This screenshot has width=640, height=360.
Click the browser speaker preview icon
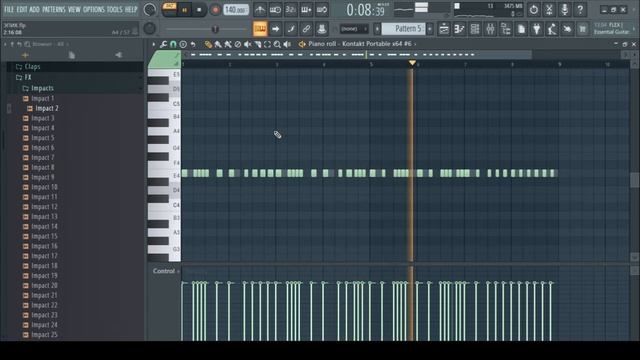[x=118, y=55]
